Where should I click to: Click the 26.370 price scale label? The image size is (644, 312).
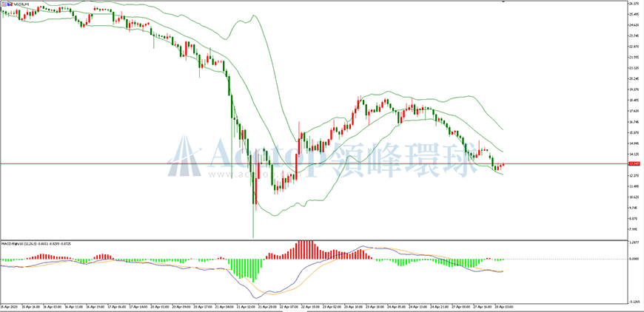(x=633, y=4)
